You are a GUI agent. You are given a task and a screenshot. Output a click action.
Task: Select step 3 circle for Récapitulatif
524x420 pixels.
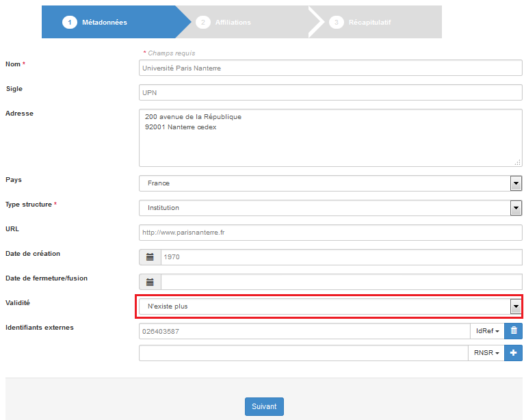coord(336,23)
